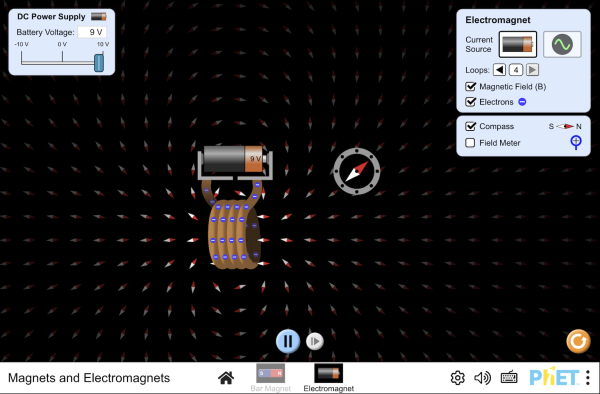Select the battery DC current source

point(518,44)
